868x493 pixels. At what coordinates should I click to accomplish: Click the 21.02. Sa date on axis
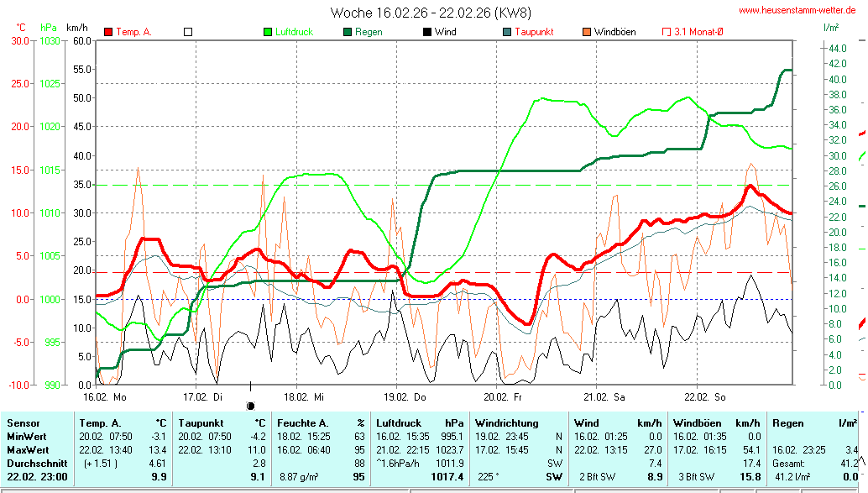tap(605, 396)
